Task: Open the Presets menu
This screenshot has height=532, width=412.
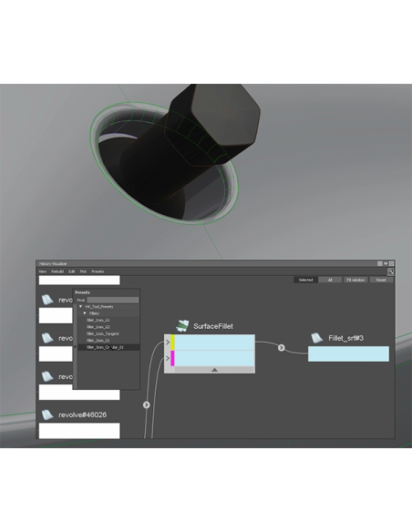Action: coord(98,271)
